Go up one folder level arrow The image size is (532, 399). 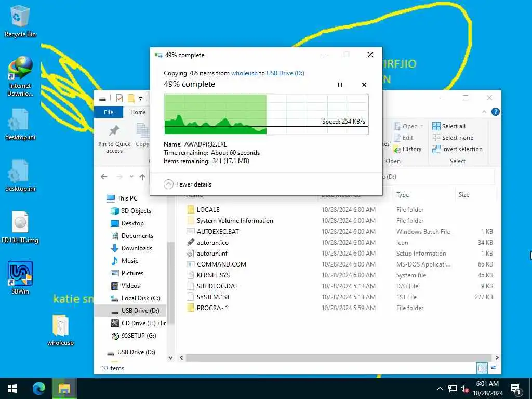[x=142, y=177]
